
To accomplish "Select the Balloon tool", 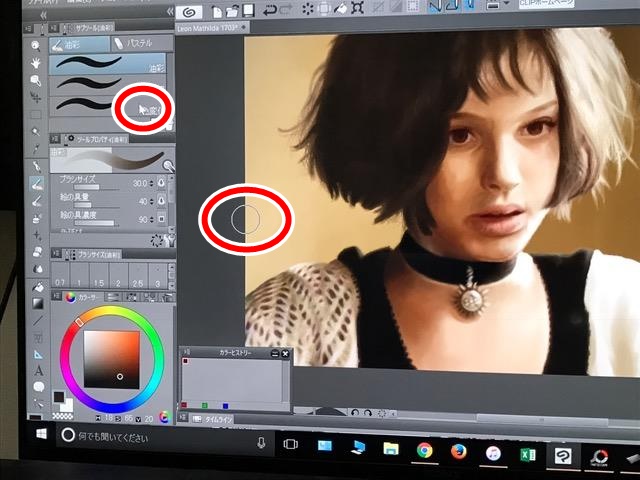I will point(39,387).
